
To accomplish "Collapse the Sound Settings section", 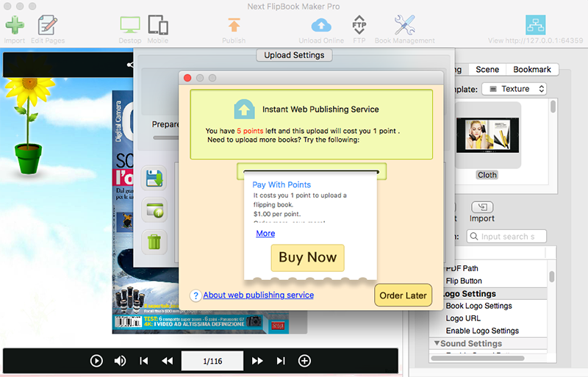I will coord(437,343).
